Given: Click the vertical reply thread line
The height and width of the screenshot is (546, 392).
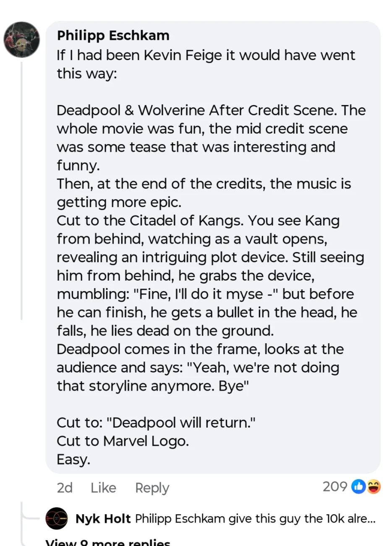Looking at the screenshot, I should [x=21, y=189].
